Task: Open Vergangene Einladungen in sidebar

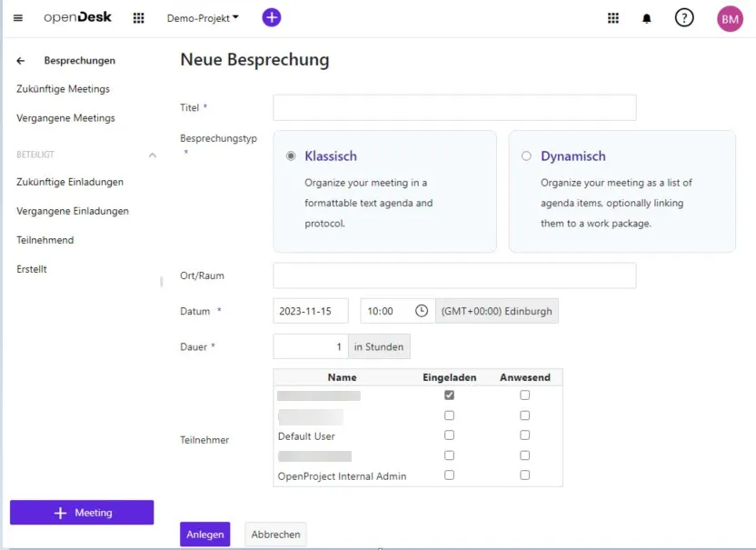Action: click(x=73, y=211)
